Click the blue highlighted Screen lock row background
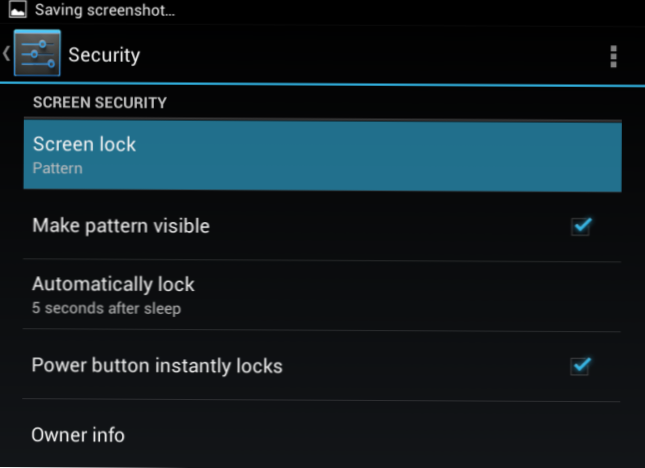 click(x=370, y=155)
